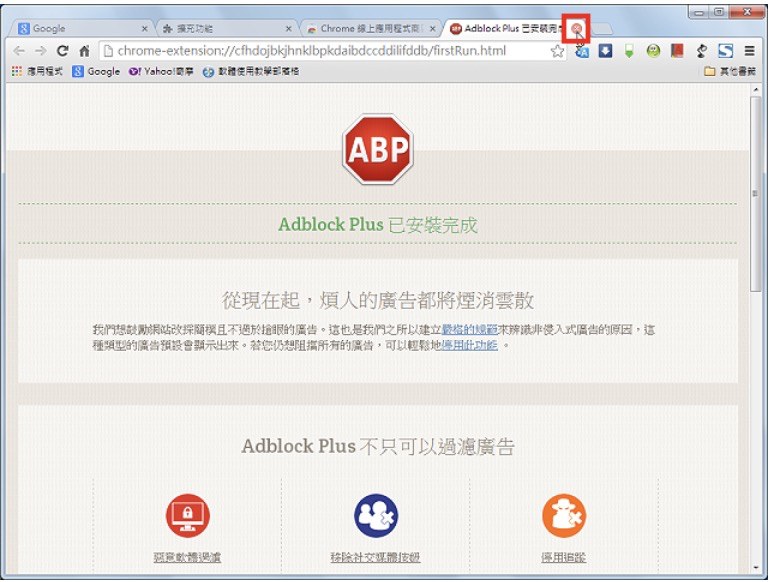Open a new tab
The height and width of the screenshot is (582, 770).
pos(603,29)
